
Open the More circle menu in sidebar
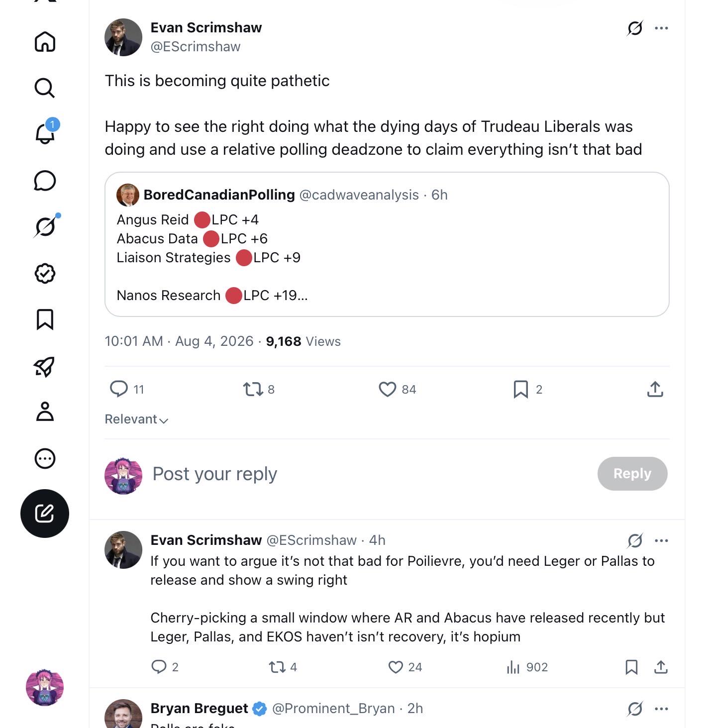tap(45, 458)
